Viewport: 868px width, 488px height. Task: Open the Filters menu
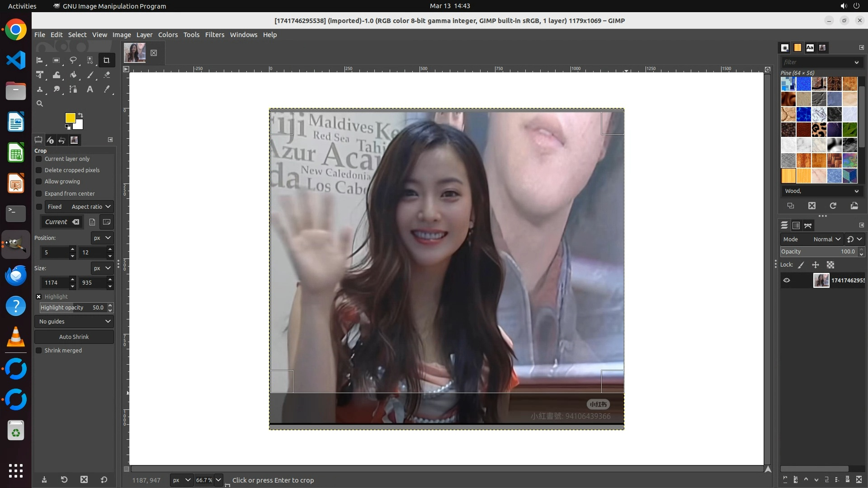click(x=214, y=35)
